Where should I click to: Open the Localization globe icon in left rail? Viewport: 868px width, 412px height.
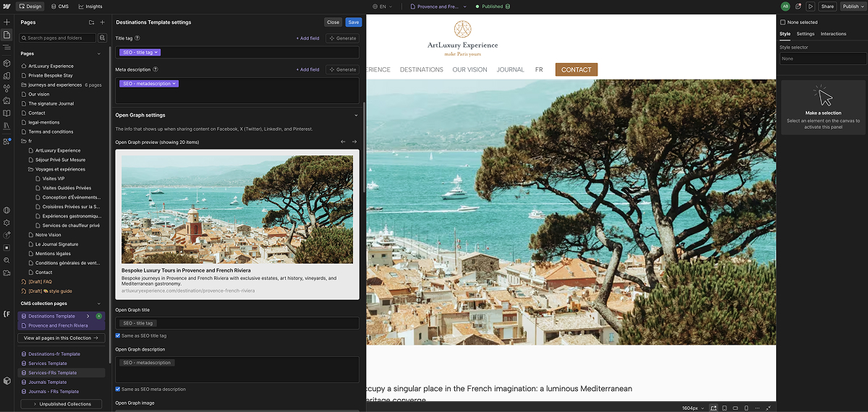[x=7, y=210]
